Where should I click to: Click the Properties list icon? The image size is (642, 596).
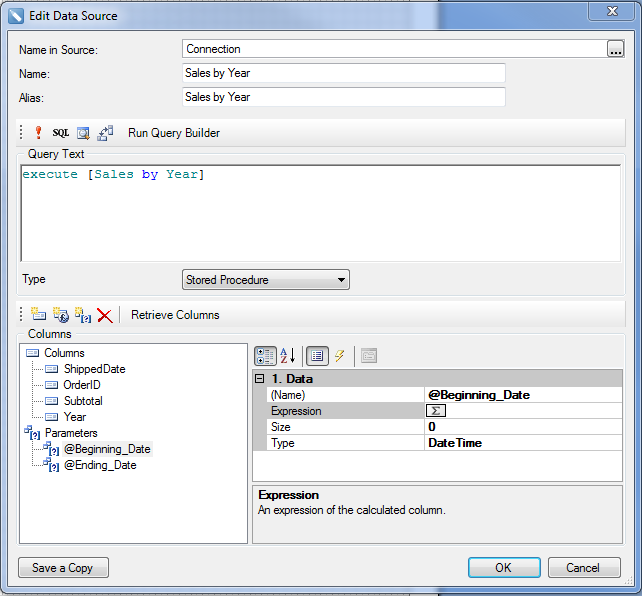click(x=317, y=356)
